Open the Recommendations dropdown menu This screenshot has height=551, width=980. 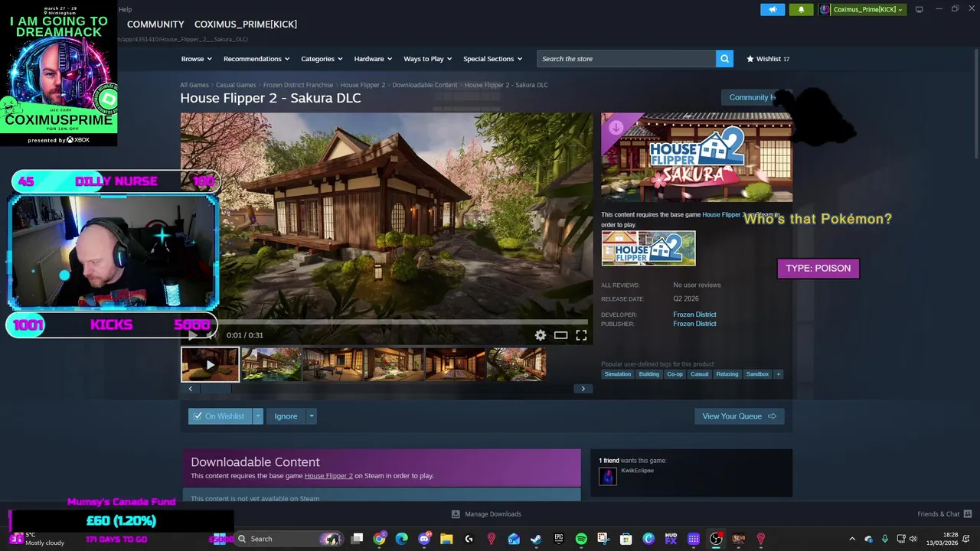click(x=256, y=59)
